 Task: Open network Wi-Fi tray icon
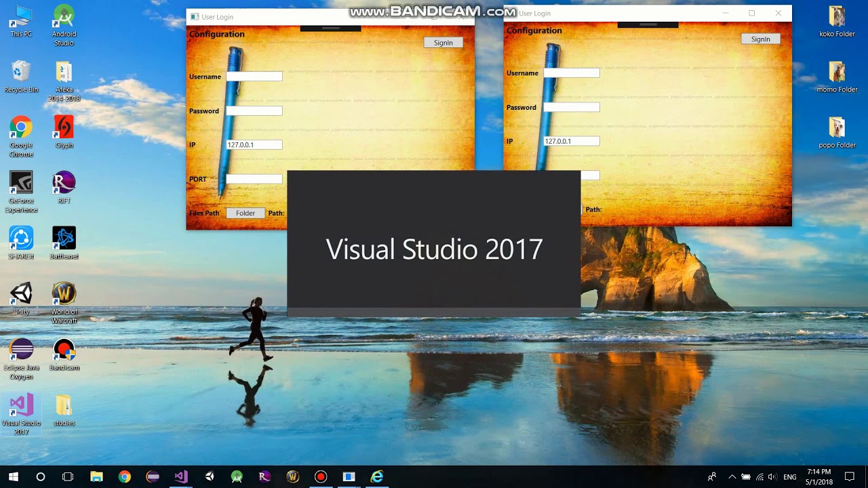759,476
